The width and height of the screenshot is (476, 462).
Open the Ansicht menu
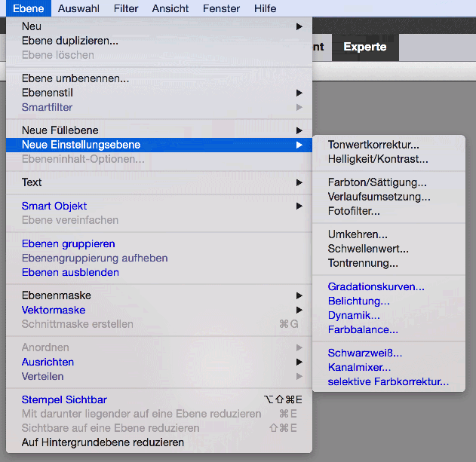pos(170,9)
